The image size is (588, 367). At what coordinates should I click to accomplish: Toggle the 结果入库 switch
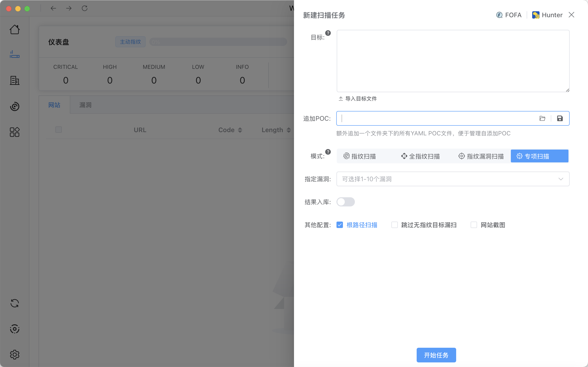tap(345, 202)
